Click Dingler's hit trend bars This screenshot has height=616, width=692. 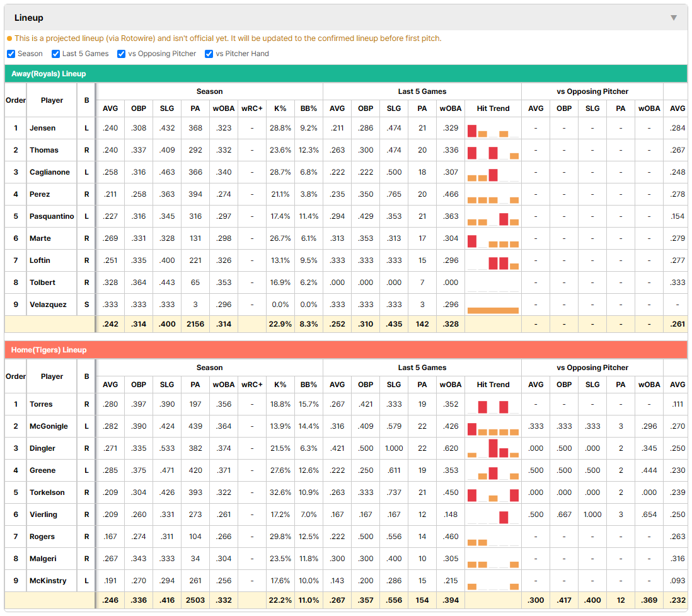493,448
